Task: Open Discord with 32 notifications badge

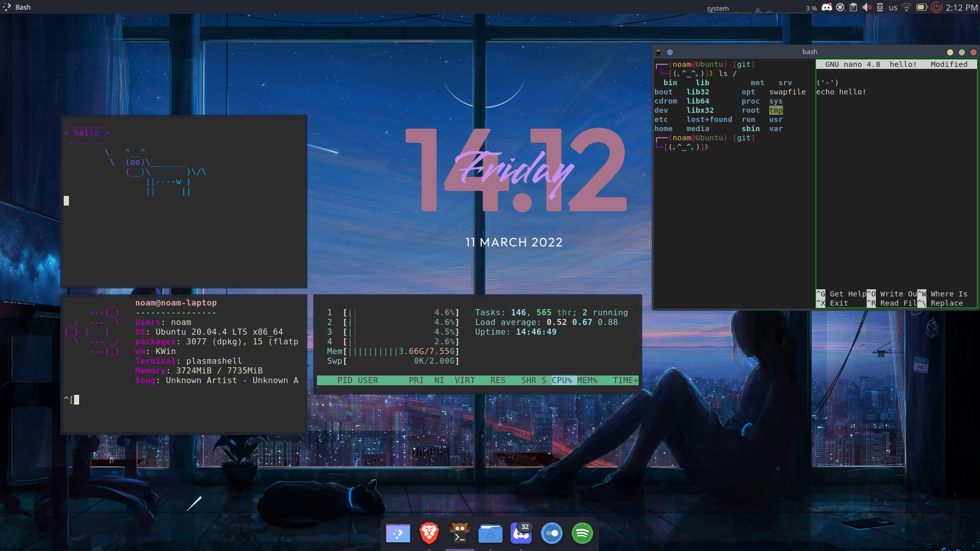Action: pyautogui.click(x=521, y=534)
